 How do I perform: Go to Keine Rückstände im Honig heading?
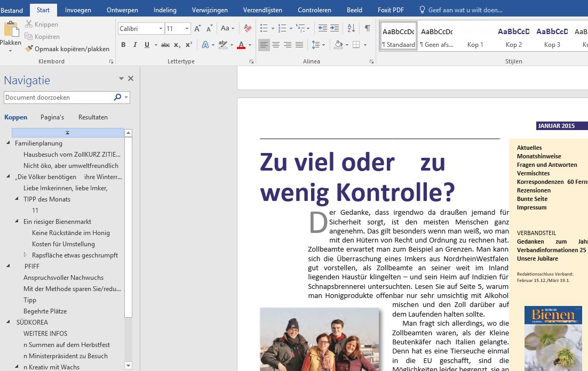[71, 233]
